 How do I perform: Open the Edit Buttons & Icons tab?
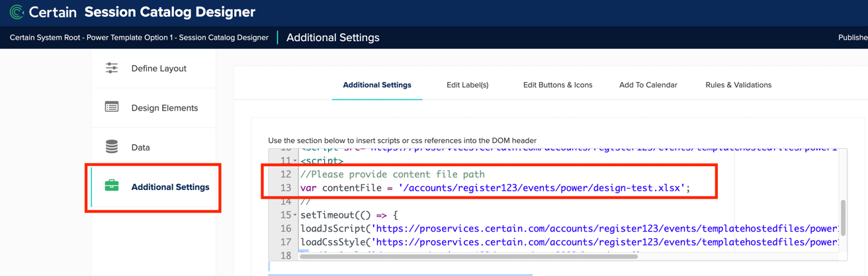coord(558,85)
